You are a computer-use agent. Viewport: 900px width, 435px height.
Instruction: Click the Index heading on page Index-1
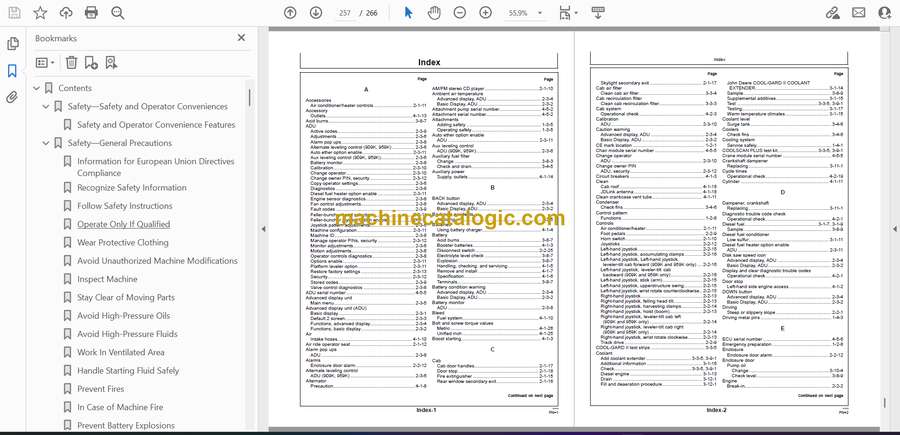point(429,62)
